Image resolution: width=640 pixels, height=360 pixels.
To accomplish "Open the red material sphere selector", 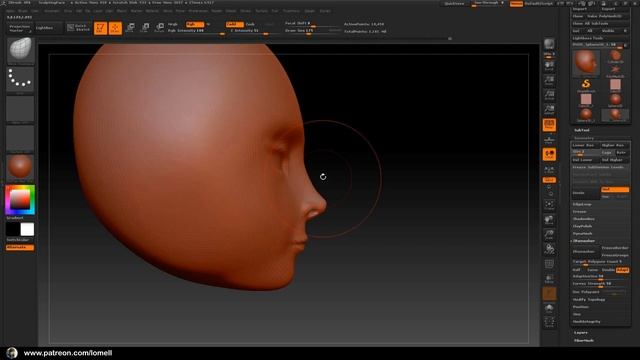I will tap(20, 168).
